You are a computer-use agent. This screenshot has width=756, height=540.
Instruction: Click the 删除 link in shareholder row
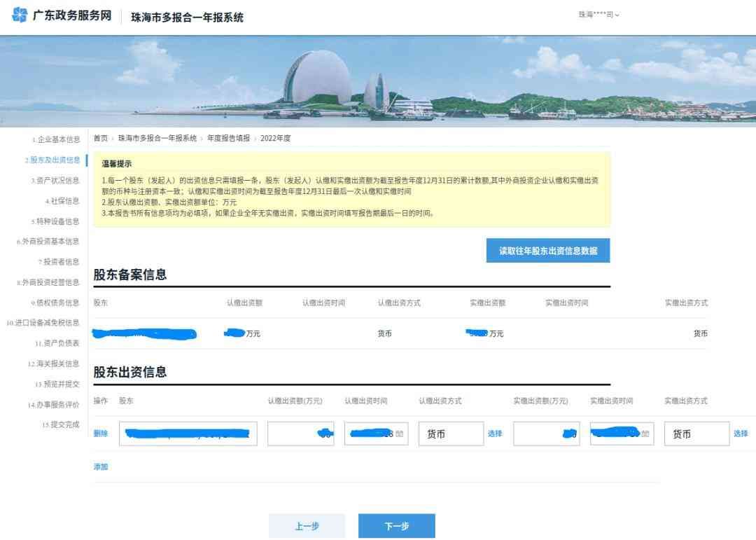[x=101, y=434]
